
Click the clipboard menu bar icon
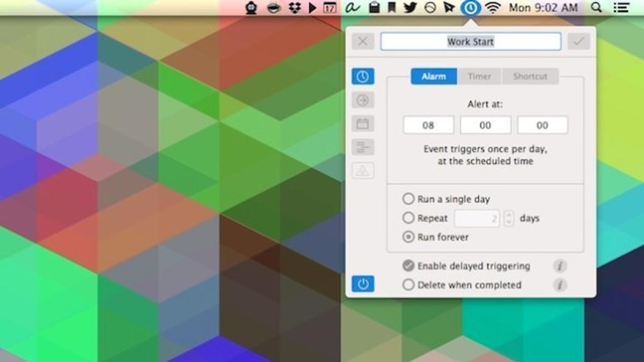pyautogui.click(x=375, y=8)
